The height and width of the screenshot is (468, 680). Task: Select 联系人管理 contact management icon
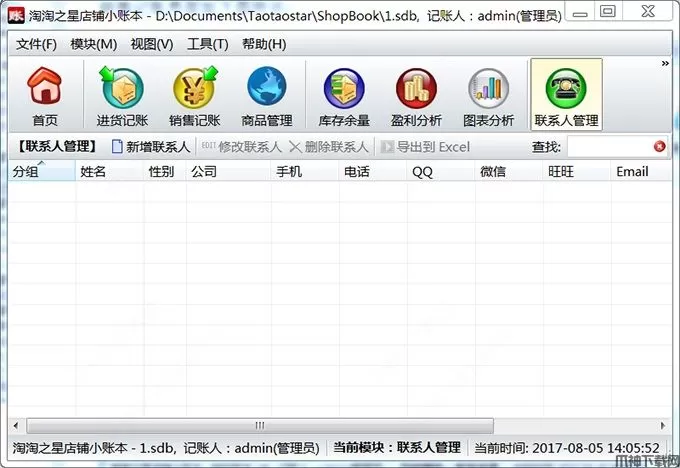(x=566, y=95)
